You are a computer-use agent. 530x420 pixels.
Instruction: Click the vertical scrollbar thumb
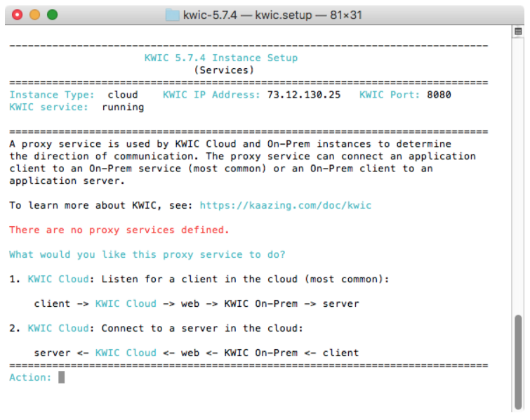[518, 362]
